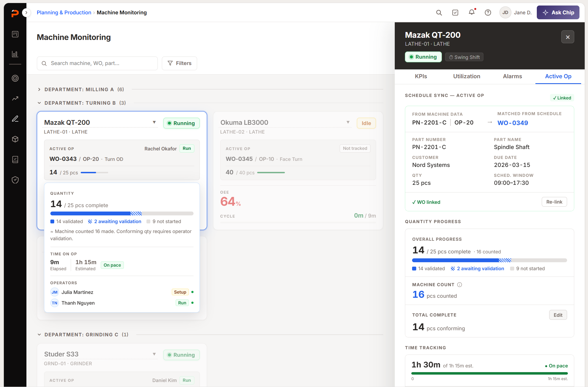This screenshot has height=387, width=588.
Task: Click the Okuma OEE 64% value
Action: 230,202
